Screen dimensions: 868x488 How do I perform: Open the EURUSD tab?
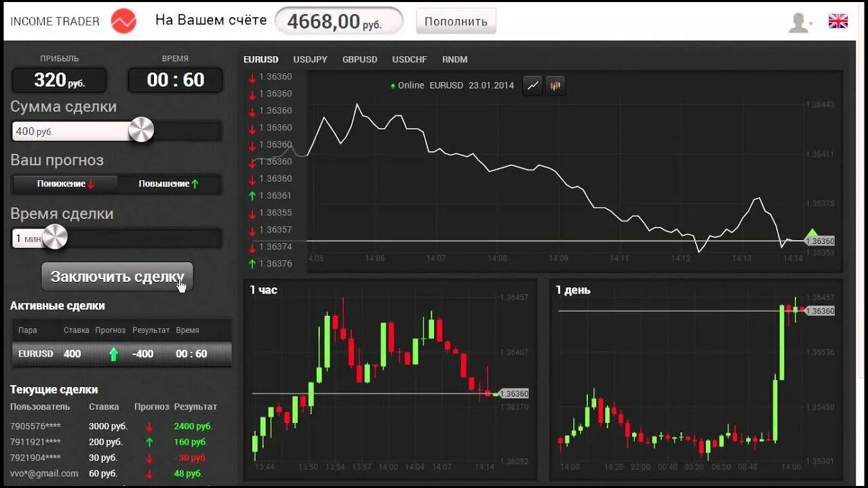pos(260,60)
